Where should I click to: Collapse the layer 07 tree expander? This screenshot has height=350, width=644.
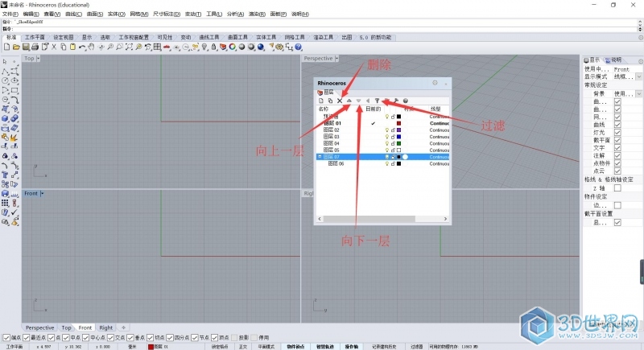pos(320,157)
